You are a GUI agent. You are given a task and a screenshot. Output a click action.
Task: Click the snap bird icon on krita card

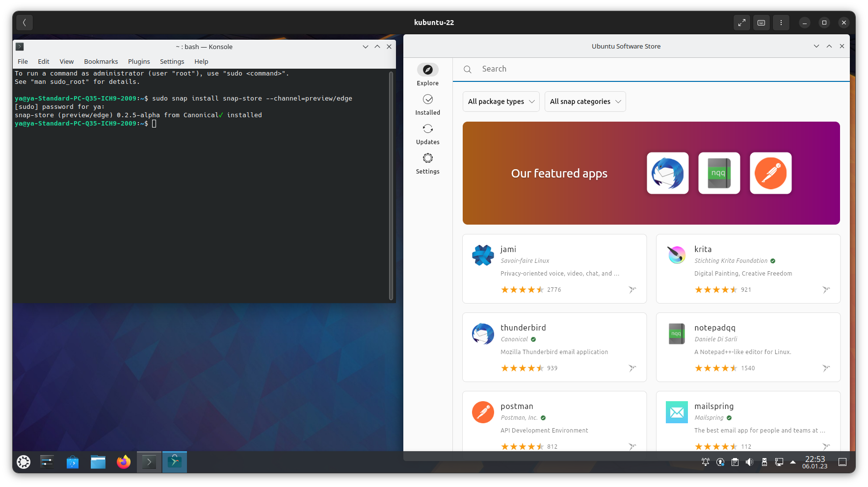click(x=826, y=290)
